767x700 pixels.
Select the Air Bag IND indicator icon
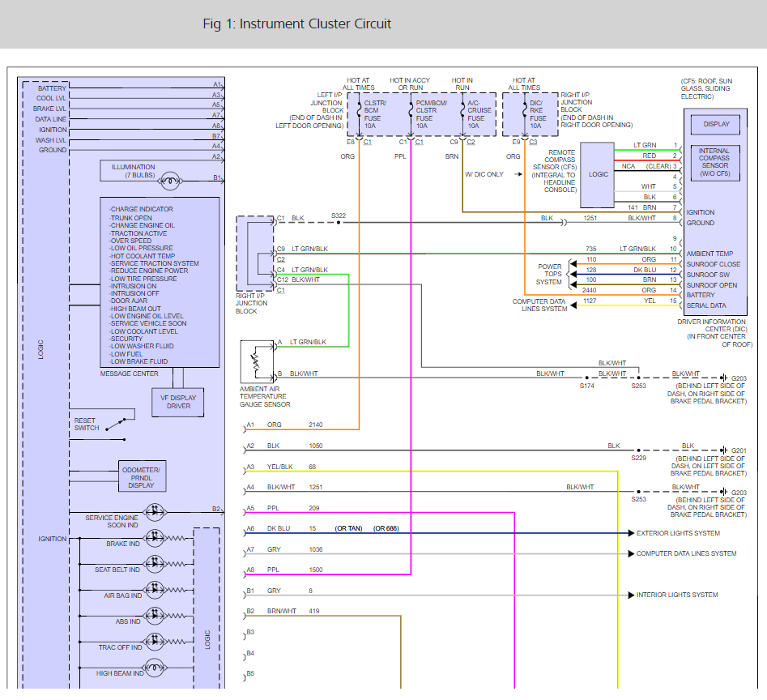(154, 589)
